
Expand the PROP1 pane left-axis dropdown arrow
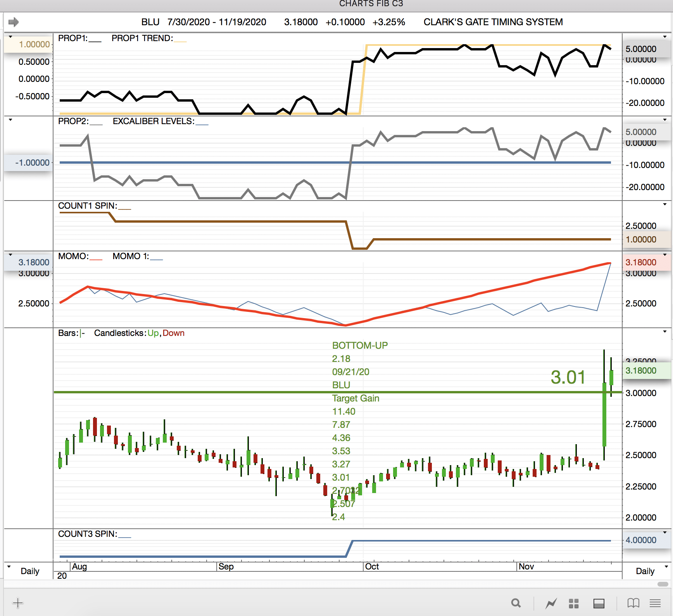point(10,37)
